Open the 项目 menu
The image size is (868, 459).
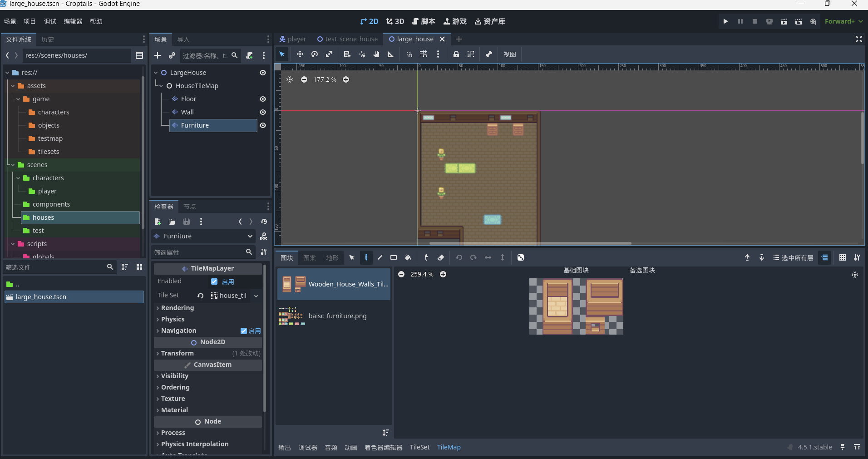30,21
